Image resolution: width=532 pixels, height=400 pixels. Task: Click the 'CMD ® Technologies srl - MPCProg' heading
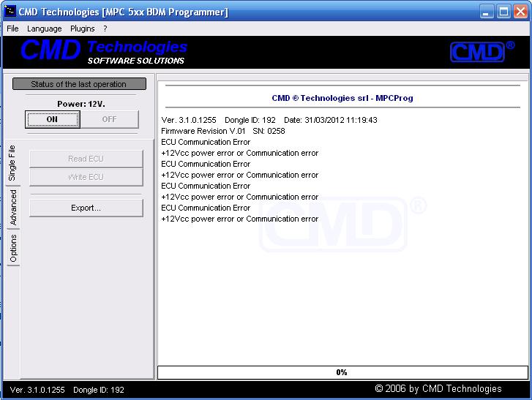click(342, 98)
